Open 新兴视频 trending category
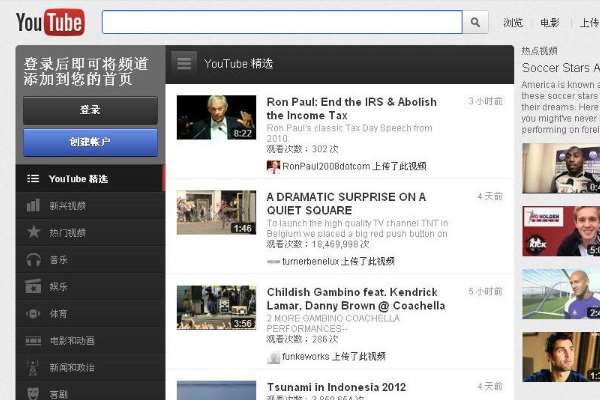This screenshot has width=600, height=400. click(x=90, y=206)
